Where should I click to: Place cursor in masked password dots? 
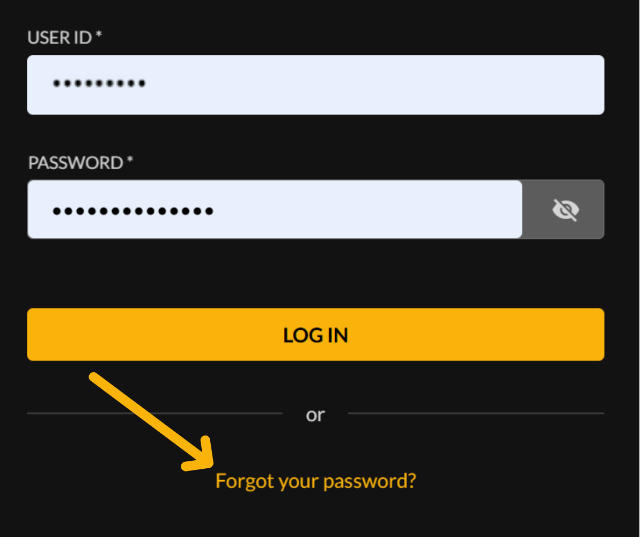pos(132,211)
